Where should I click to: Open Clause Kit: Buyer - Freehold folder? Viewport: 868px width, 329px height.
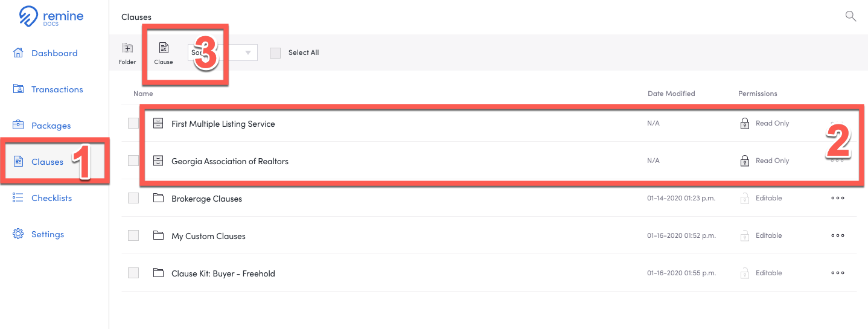[x=223, y=273]
